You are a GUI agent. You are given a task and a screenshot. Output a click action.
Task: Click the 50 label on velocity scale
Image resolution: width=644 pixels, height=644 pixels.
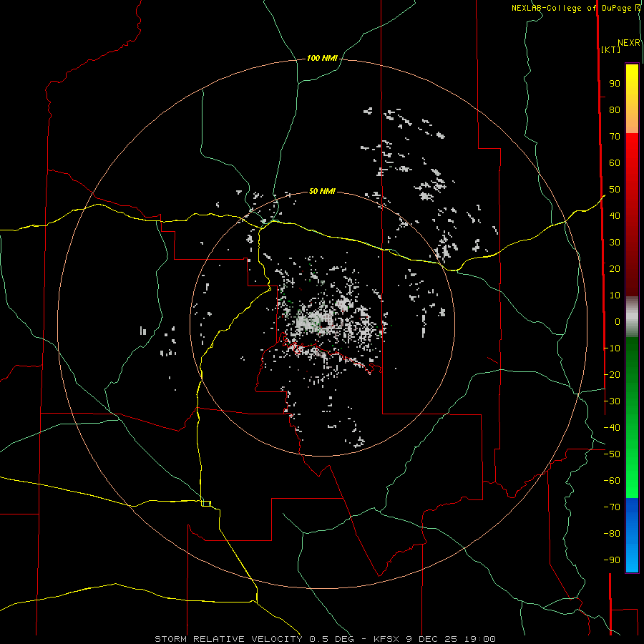615,190
